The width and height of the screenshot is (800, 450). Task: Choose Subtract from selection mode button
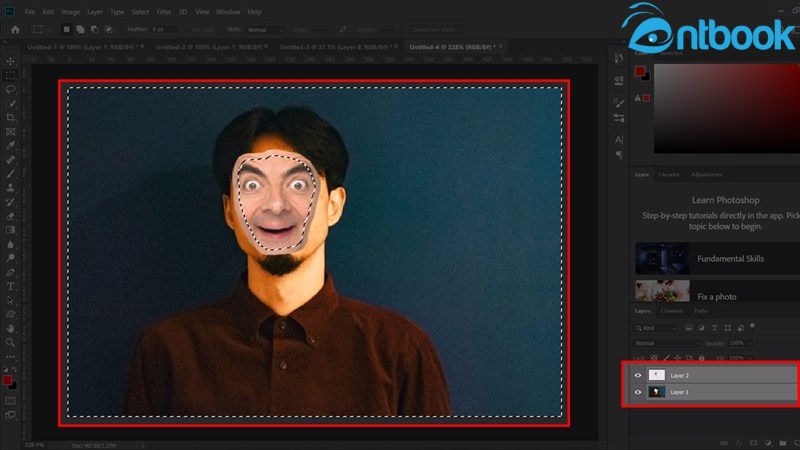(x=94, y=30)
